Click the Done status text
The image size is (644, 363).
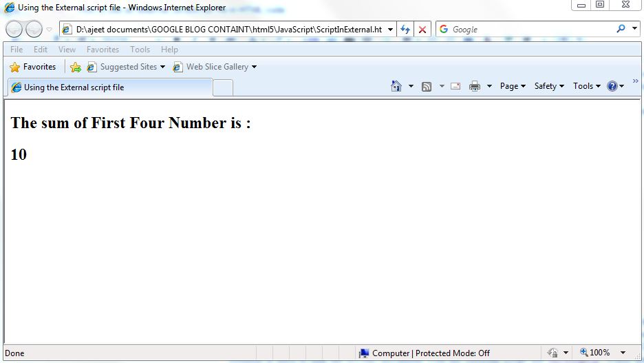click(14, 353)
